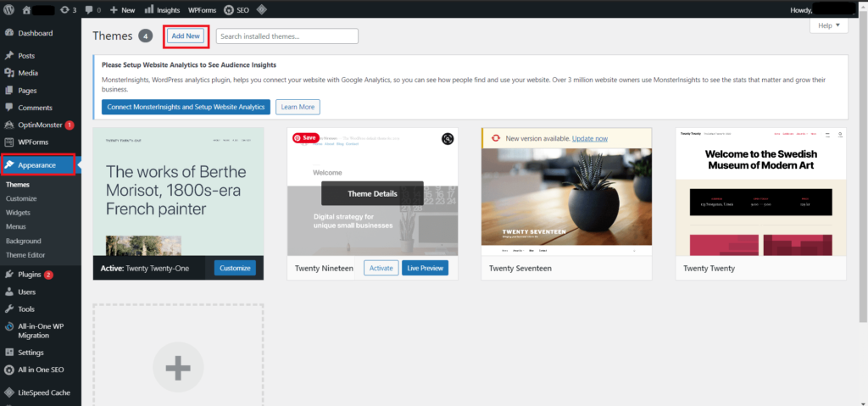Click Customize on the active Twenty Twenty-One theme
This screenshot has height=406, width=868.
tap(236, 268)
